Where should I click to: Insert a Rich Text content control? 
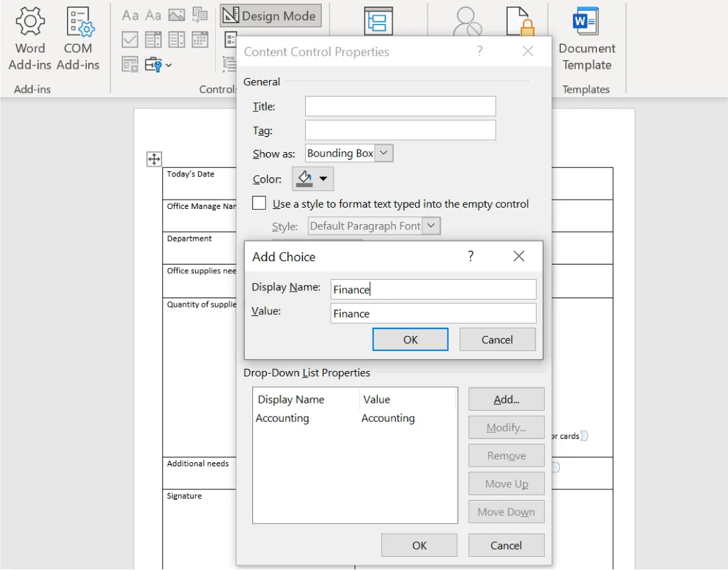130,15
